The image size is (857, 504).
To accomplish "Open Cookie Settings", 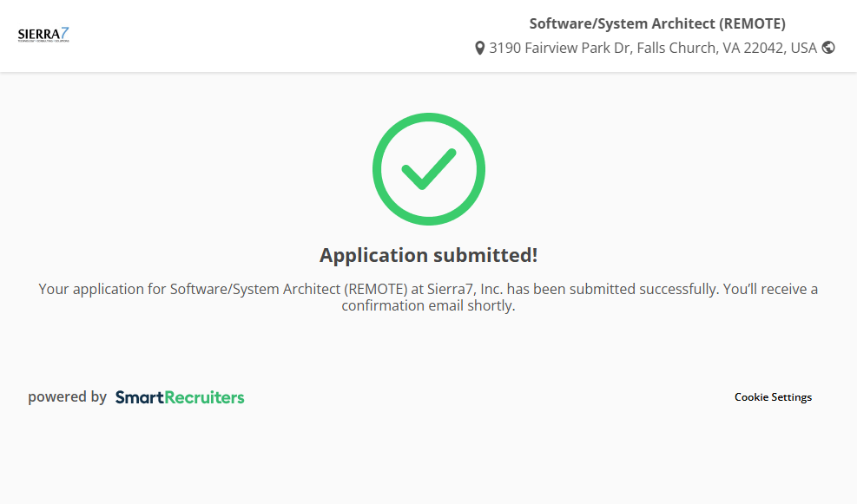I will coord(773,397).
